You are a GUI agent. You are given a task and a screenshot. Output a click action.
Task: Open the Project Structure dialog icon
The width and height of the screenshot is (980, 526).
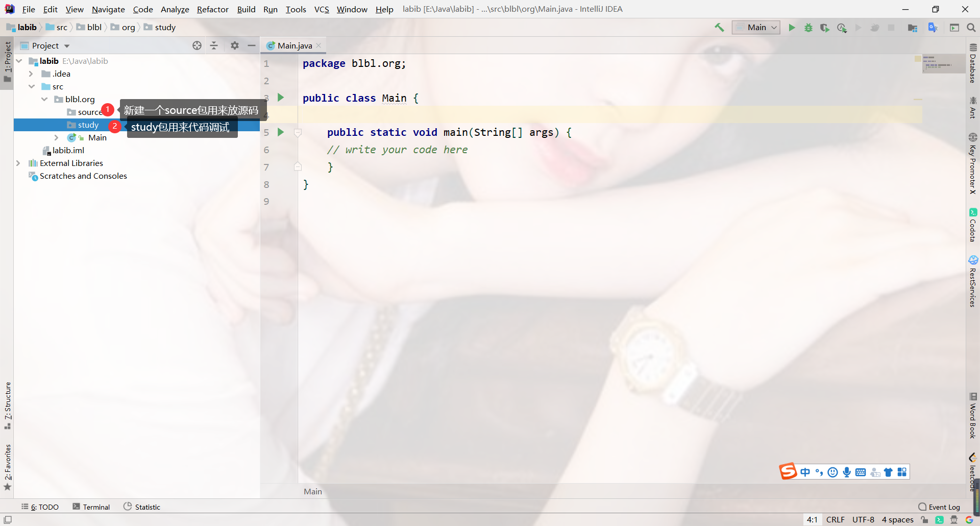[913, 28]
